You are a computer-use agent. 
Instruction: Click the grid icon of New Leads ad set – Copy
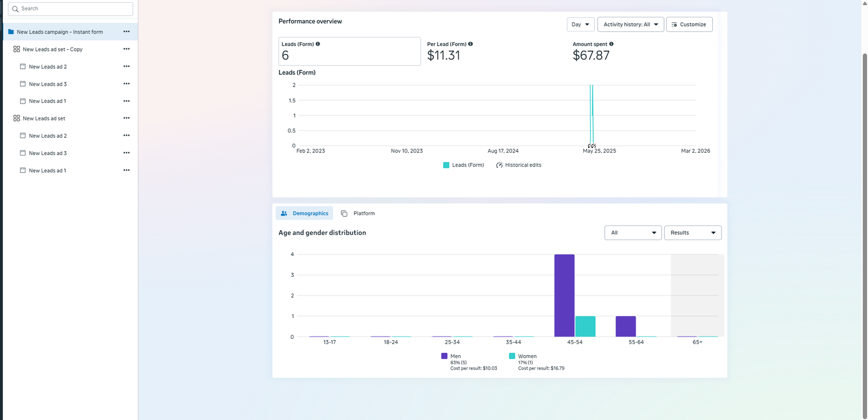[x=17, y=49]
